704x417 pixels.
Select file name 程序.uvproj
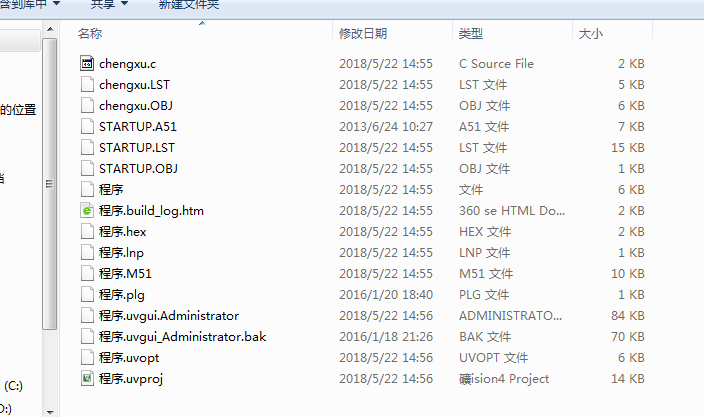point(131,379)
